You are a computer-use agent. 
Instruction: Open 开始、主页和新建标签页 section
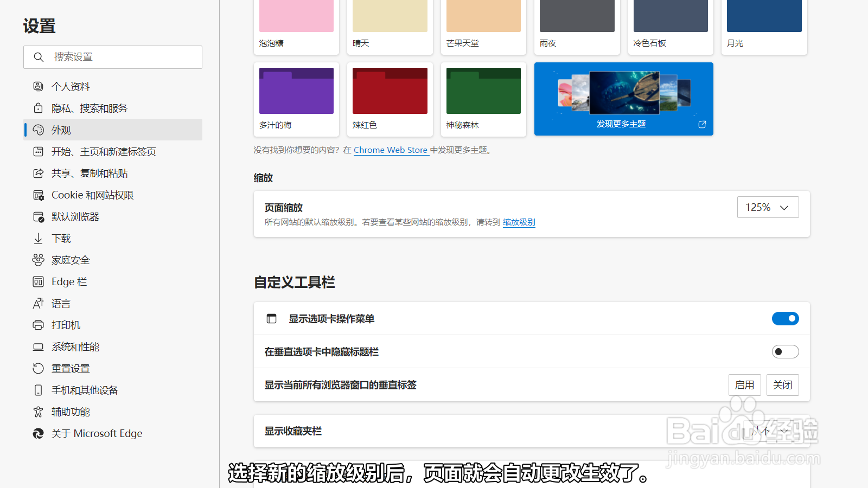[104, 151]
